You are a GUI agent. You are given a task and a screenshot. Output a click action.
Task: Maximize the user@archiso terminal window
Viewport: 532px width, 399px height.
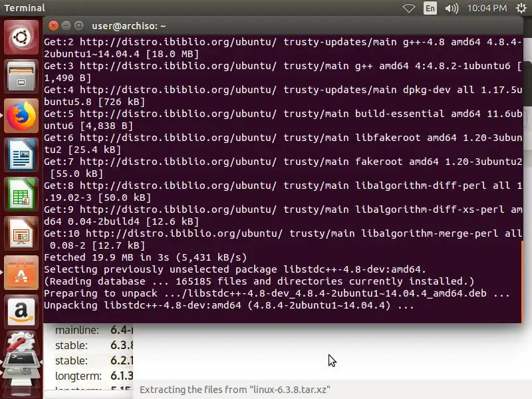point(78,26)
